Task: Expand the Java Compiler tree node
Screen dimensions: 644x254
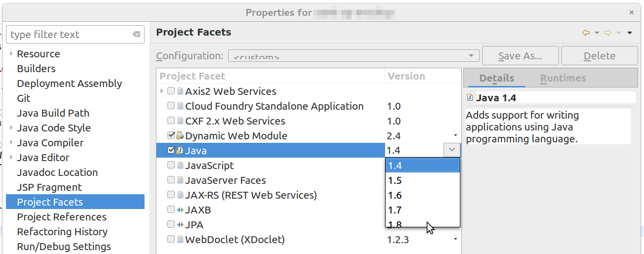Action: [11, 143]
